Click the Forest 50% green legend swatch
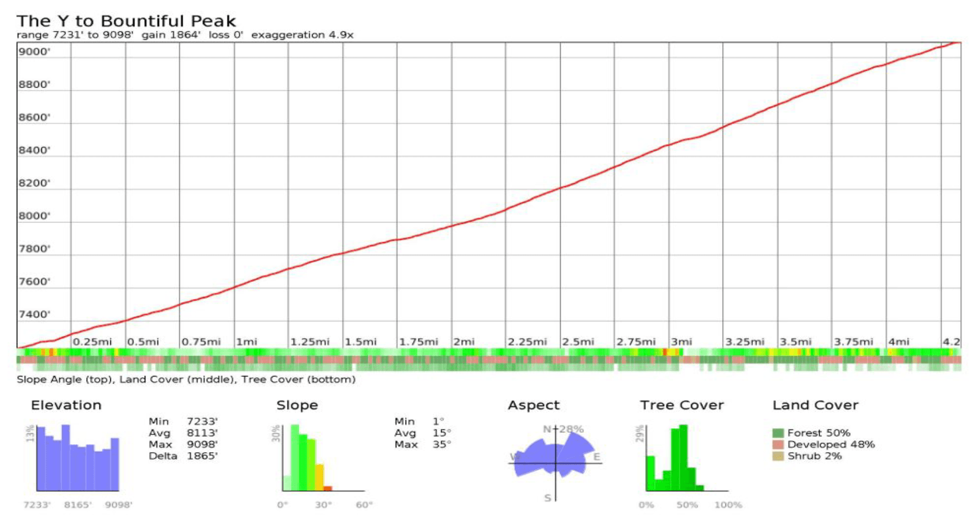The image size is (980, 520). pos(778,433)
